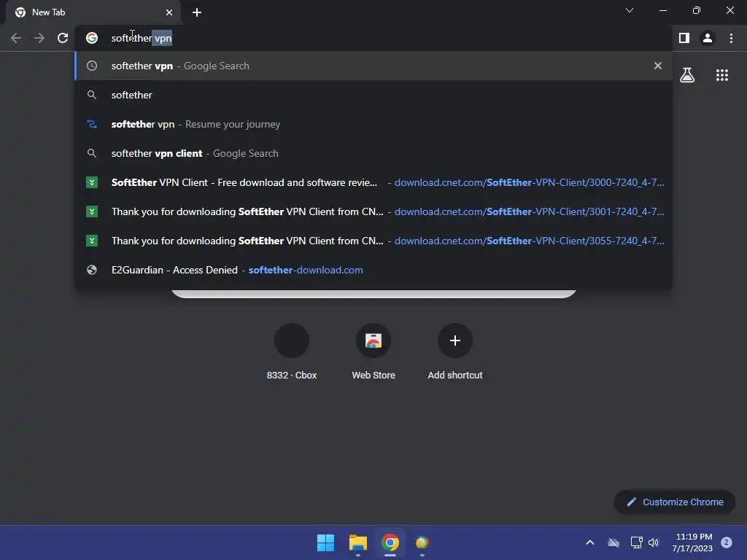747x560 pixels.
Task: Click green CNET favicon of Free download row
Action: click(92, 182)
